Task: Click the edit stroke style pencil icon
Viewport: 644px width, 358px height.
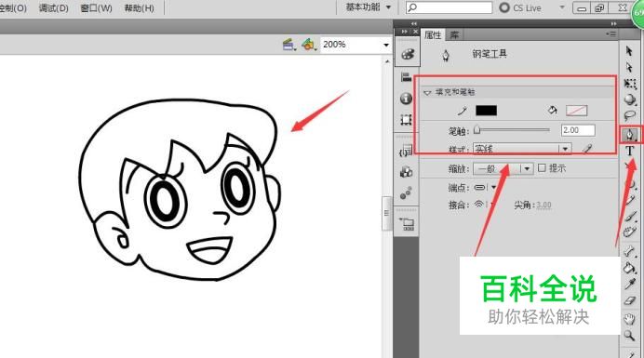Action: (x=588, y=149)
